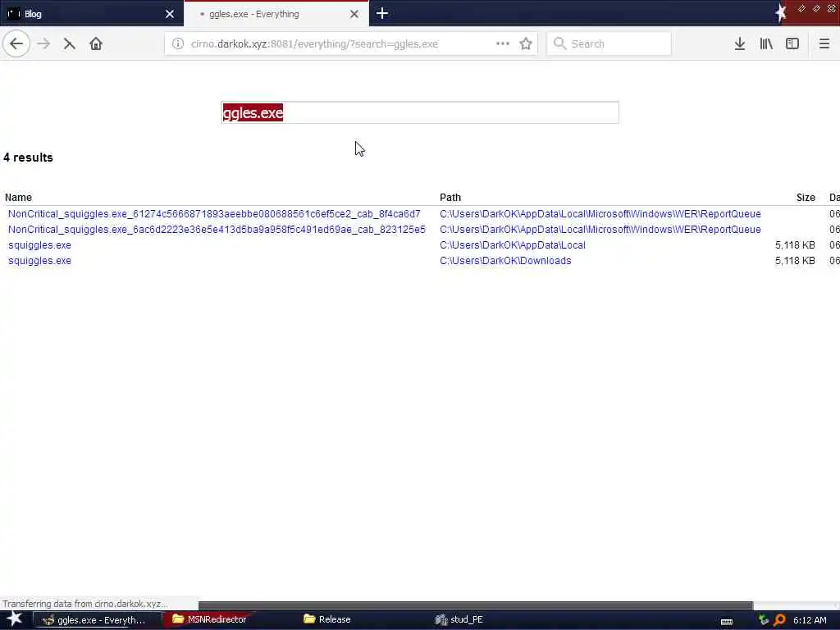
Task: Open MSNRedirector folder in taskbar
Action: coord(210,619)
